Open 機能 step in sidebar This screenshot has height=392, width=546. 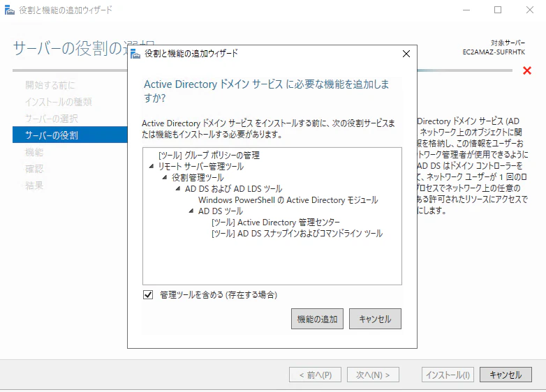pos(34,152)
